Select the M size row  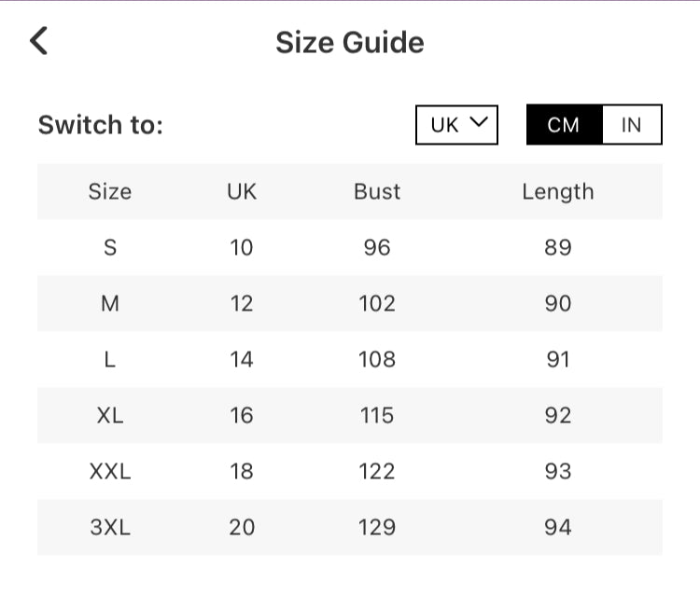[110, 304]
